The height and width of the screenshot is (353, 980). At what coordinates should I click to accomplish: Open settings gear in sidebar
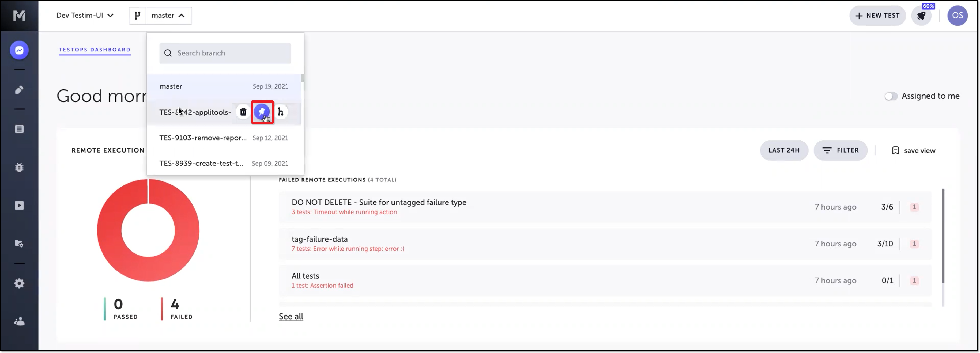click(x=19, y=283)
